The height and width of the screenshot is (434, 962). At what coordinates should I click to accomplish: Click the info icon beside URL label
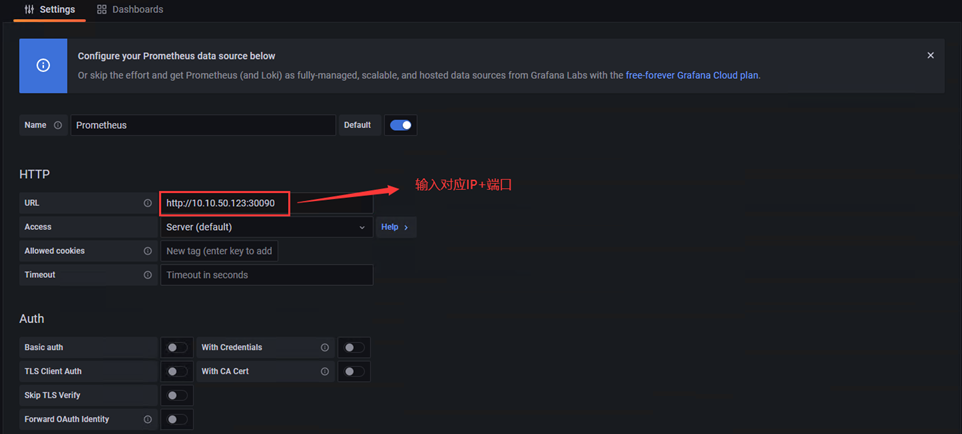point(147,203)
